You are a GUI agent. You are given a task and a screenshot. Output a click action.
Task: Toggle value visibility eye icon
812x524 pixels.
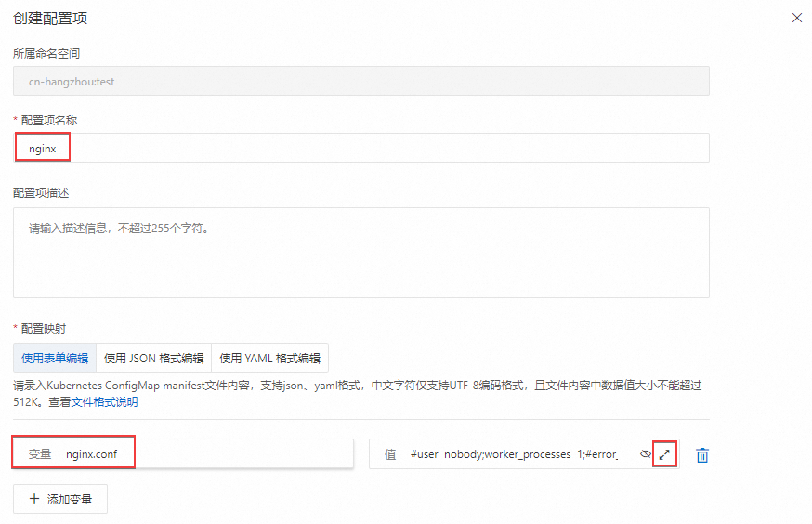pos(646,454)
